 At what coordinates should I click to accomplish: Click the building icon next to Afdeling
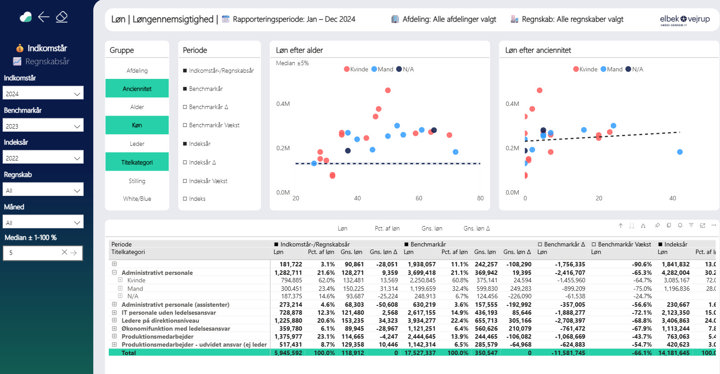click(395, 19)
